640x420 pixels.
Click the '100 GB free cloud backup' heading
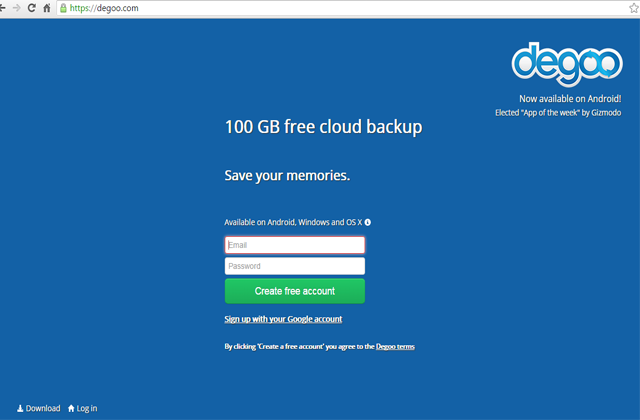(x=324, y=127)
